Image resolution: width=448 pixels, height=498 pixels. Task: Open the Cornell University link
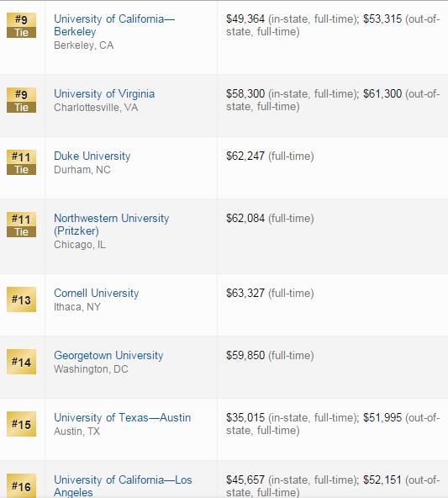pyautogui.click(x=97, y=293)
